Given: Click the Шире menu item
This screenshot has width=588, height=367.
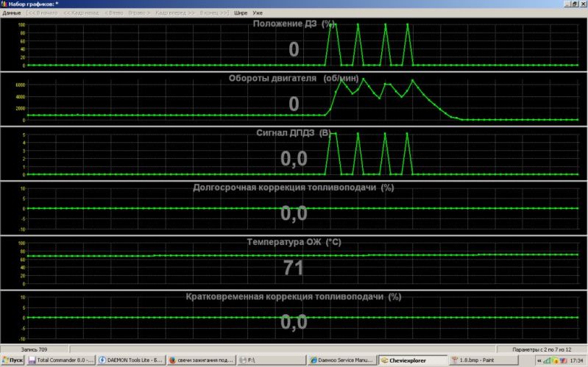Looking at the screenshot, I should (241, 13).
